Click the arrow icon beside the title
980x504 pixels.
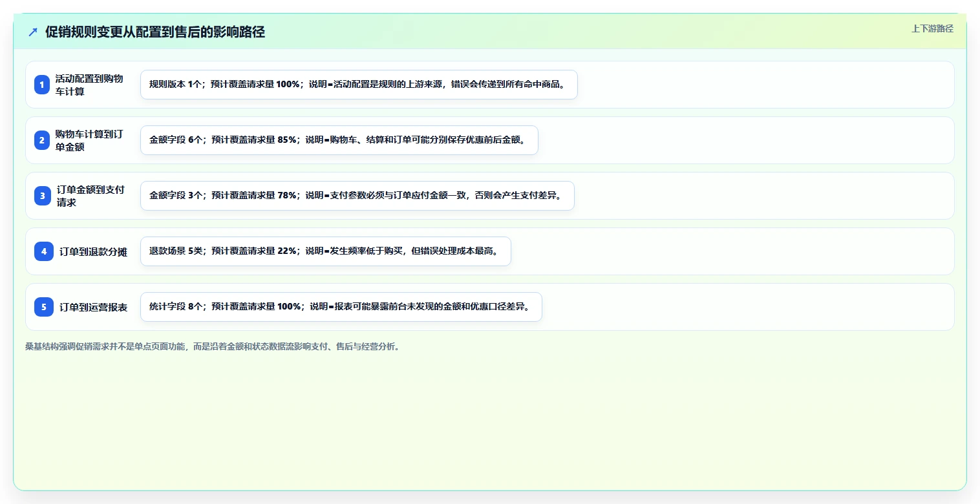[x=33, y=32]
